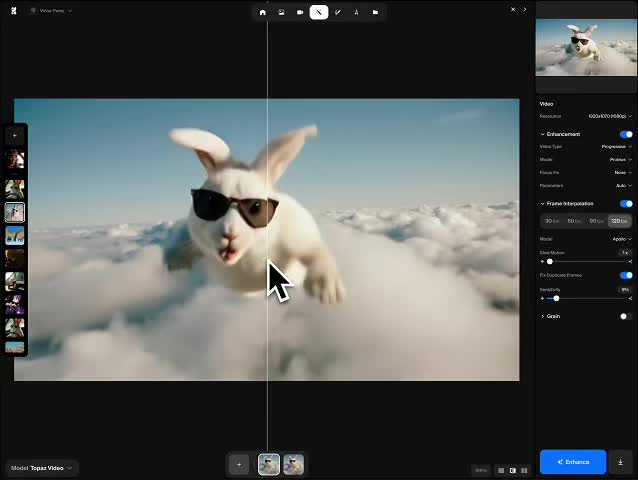This screenshot has height=480, width=638.
Task: Collapse the Enhancement section
Action: [x=542, y=134]
